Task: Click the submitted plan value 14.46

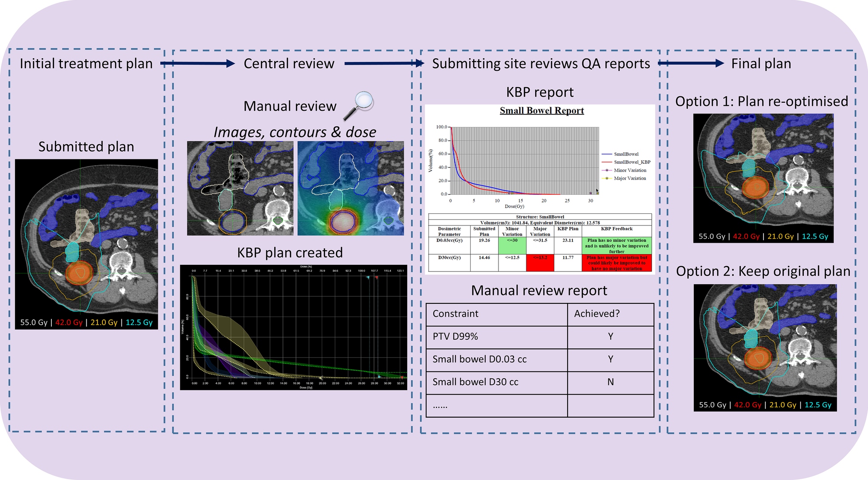Action: pos(484,257)
